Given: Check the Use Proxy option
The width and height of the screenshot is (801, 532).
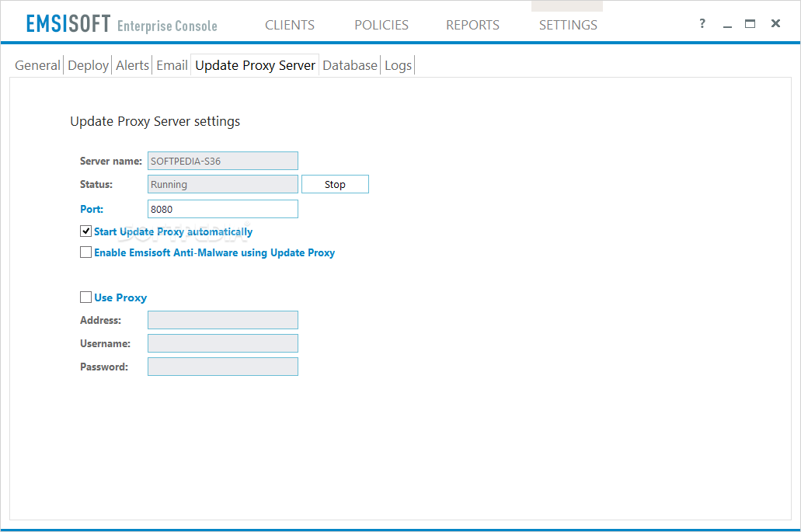Looking at the screenshot, I should [x=85, y=297].
